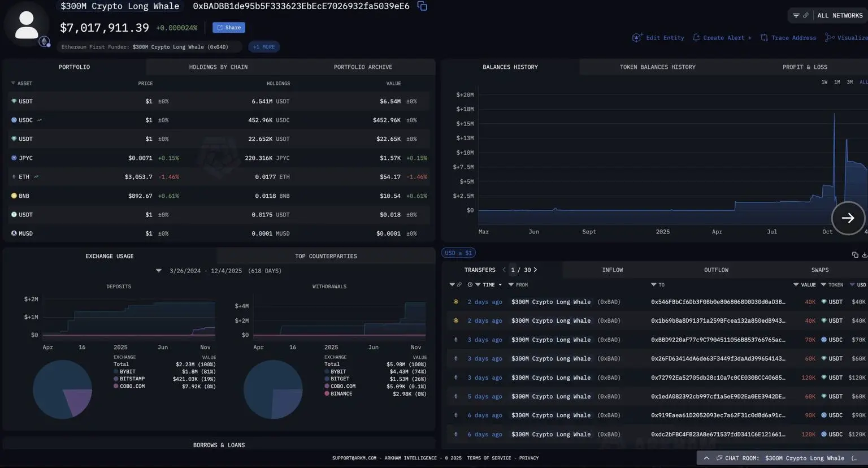The image size is (868, 468).
Task: Copy the wallet address with the copy icon
Action: 422,6
